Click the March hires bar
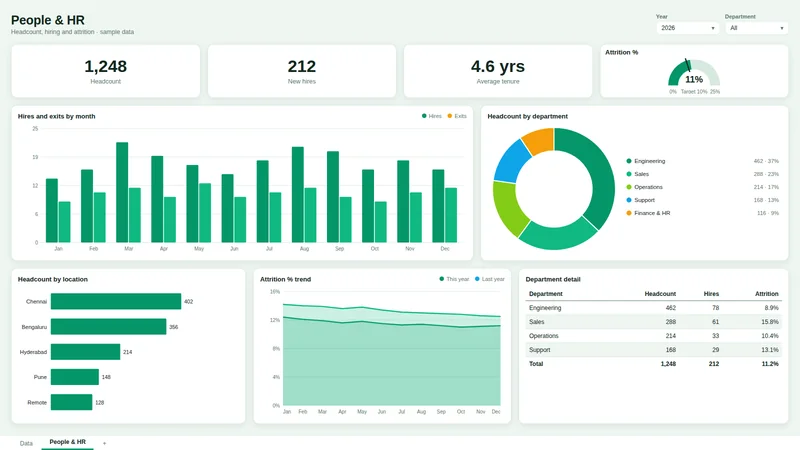Viewport: 800px width, 450px height. click(122, 192)
